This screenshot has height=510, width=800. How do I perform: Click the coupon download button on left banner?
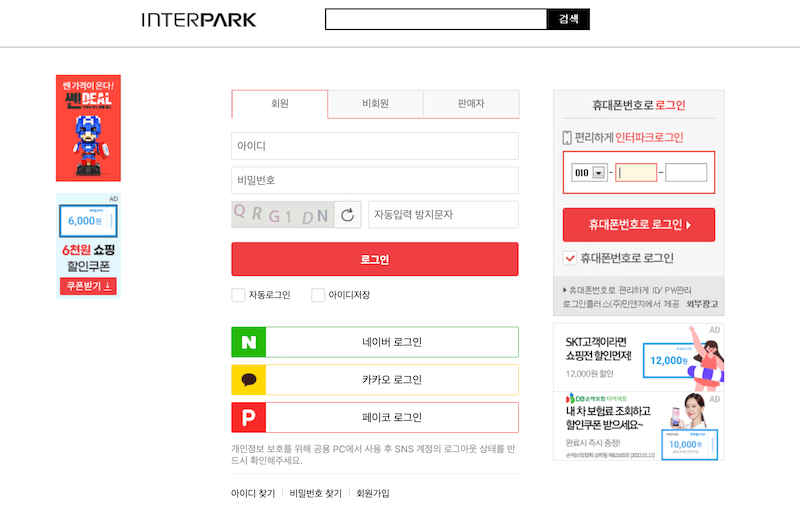89,286
